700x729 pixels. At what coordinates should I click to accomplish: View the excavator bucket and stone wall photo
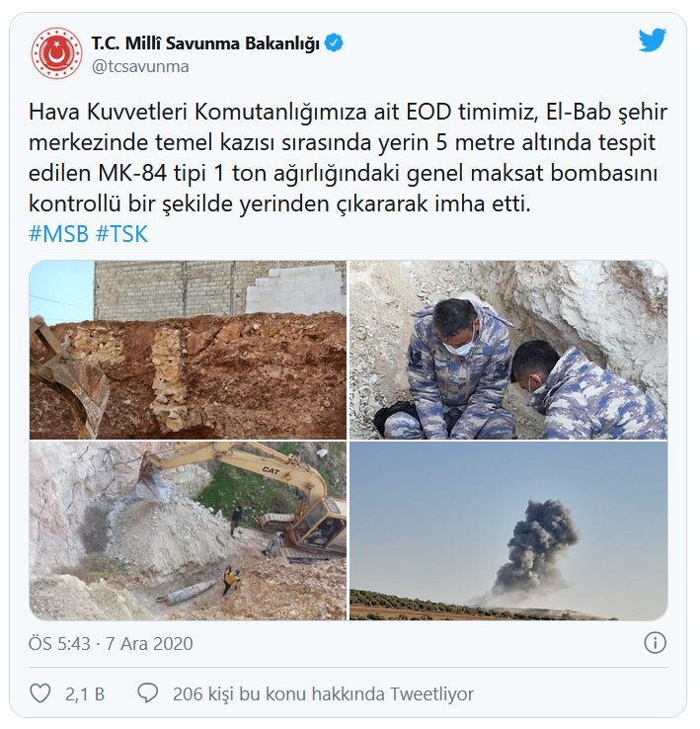click(188, 350)
